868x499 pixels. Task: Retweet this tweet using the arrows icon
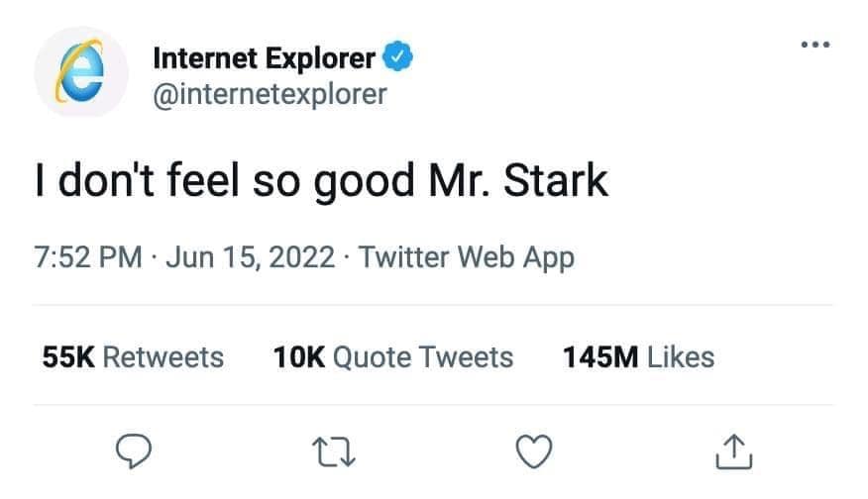click(334, 452)
